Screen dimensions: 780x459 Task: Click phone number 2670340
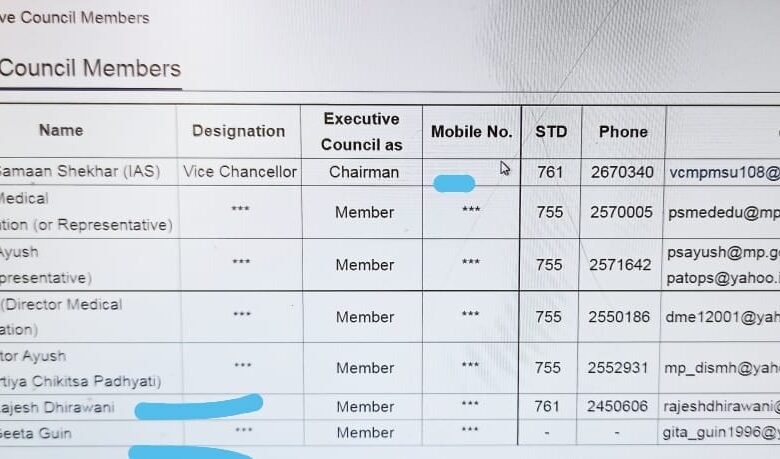(622, 172)
